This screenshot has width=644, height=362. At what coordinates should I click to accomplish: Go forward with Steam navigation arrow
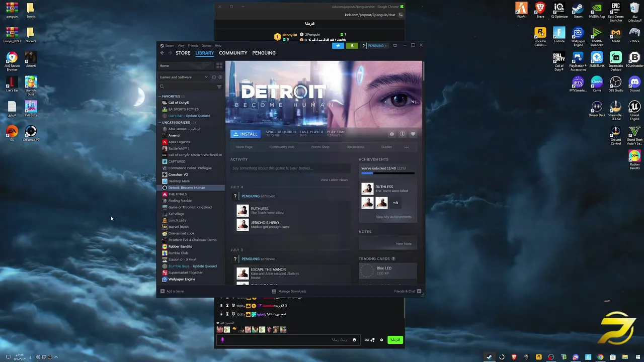170,53
